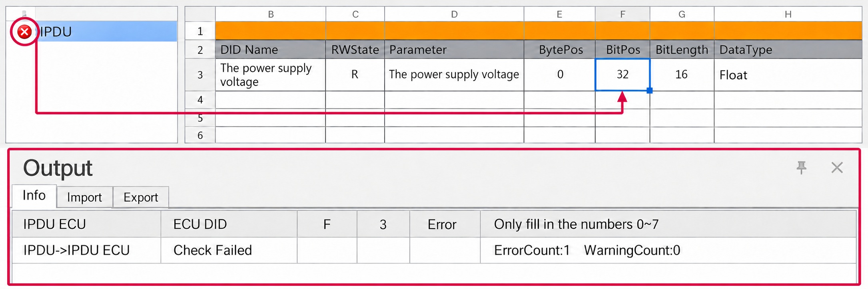Click the 'DataType' header cell
Image resolution: width=868 pixels, height=289 pixels.
click(x=788, y=49)
